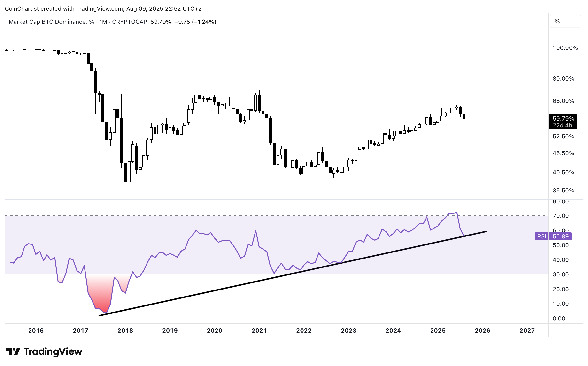Viewport: 588px width, 366px height.
Task: Click the countdown 22d 4h label
Action: tap(562, 125)
